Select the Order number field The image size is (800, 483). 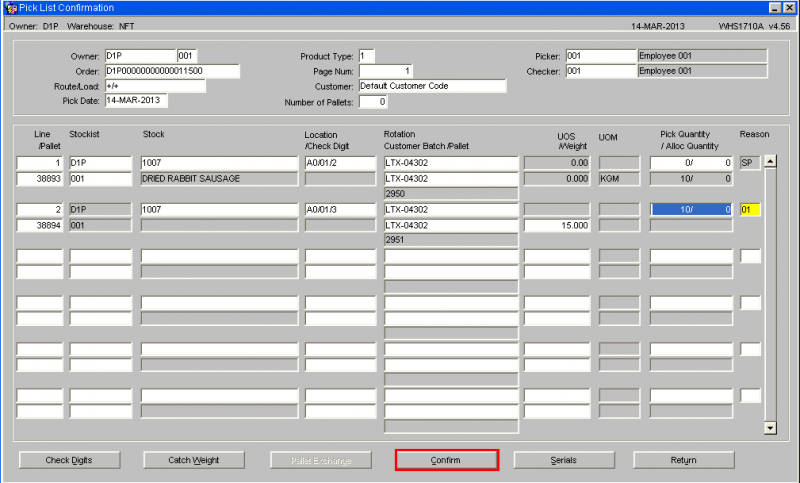pyautogui.click(x=172, y=71)
